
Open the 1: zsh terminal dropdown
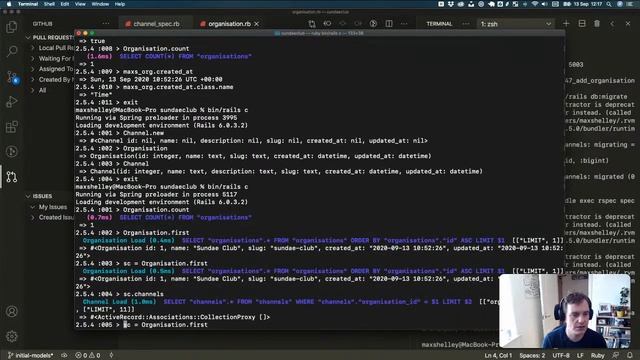coord(516,24)
